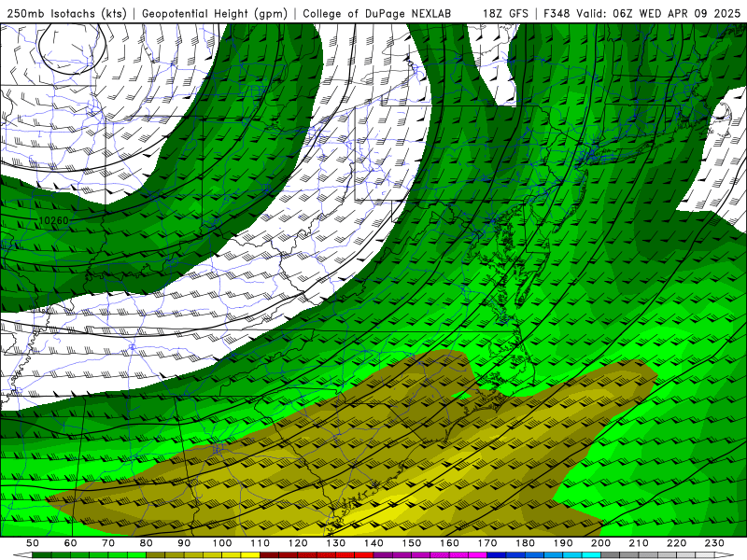747x560 pixels.
Task: Click the '150' label on the color scale
Action: [x=411, y=543]
